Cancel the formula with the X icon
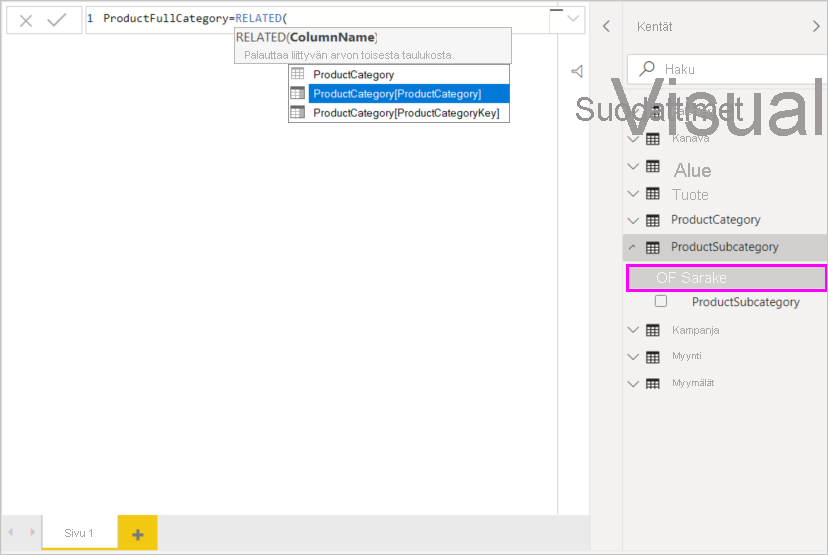828x555 pixels. [x=26, y=20]
